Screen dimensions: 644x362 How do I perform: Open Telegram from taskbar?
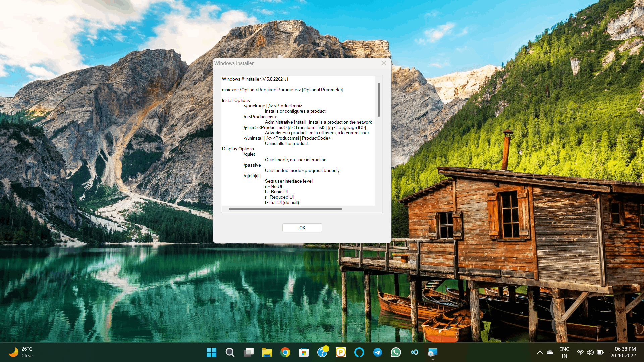click(x=378, y=352)
